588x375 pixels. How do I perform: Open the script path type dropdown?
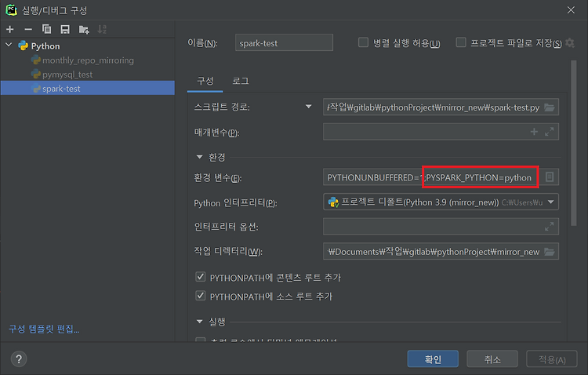tap(308, 107)
